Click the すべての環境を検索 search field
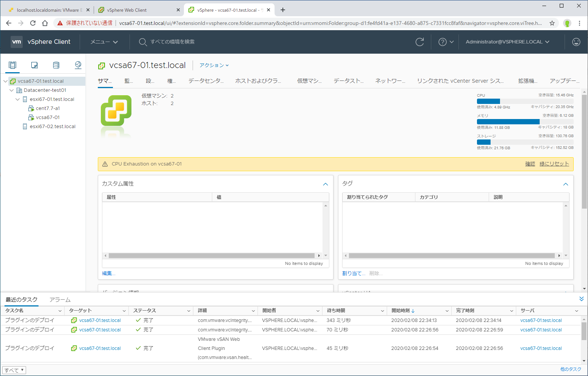This screenshot has width=588, height=376. point(173,42)
